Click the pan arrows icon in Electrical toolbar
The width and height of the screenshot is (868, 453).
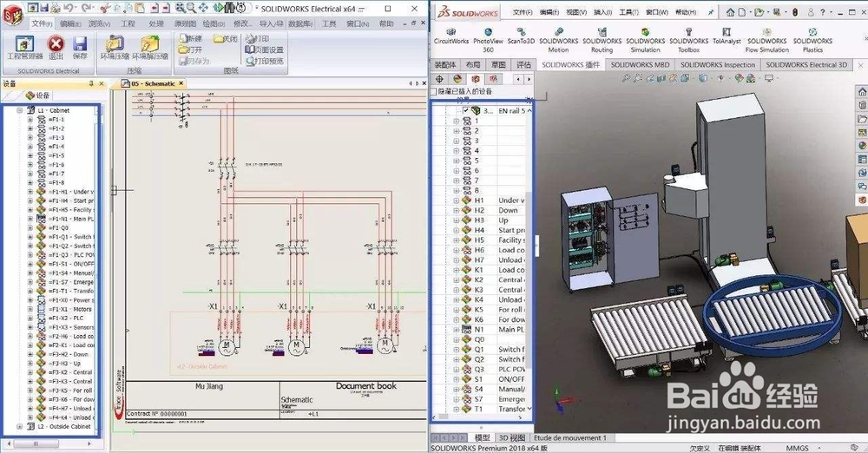click(x=203, y=8)
